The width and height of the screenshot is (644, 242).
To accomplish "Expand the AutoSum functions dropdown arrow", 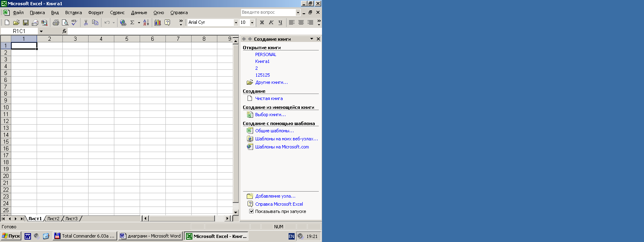I will [x=139, y=23].
